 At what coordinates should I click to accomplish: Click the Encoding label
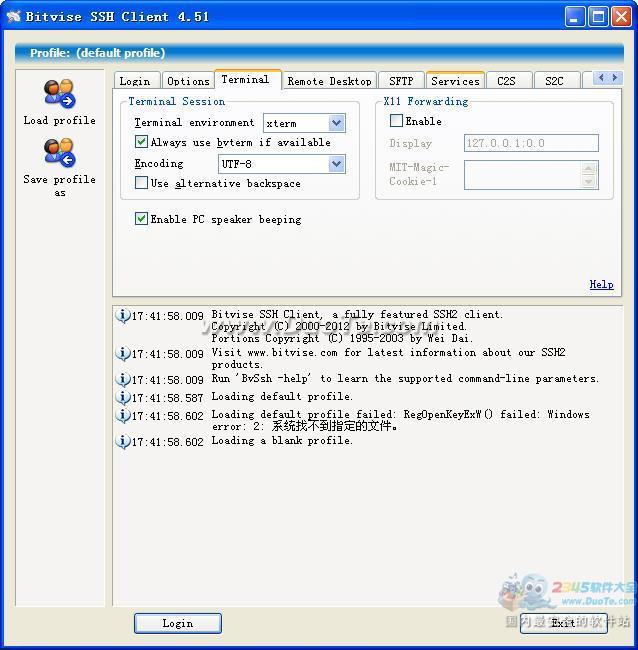[x=159, y=164]
